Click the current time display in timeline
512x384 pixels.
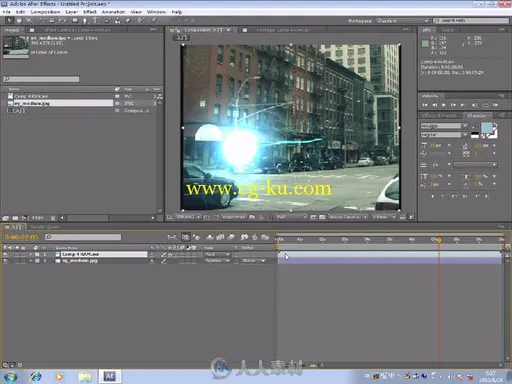21,237
